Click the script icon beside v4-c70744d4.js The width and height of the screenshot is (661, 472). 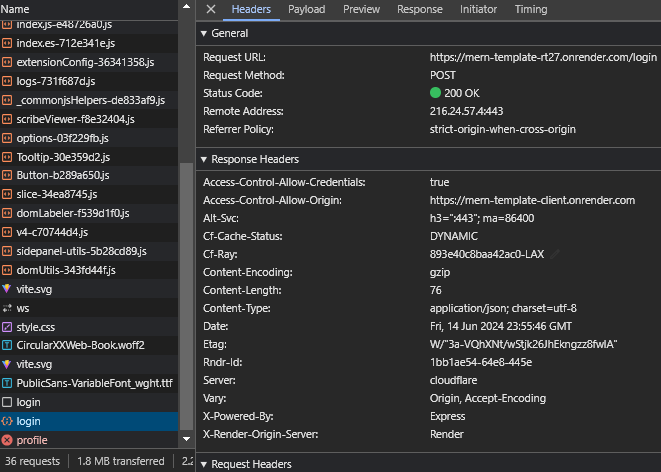coord(7,232)
